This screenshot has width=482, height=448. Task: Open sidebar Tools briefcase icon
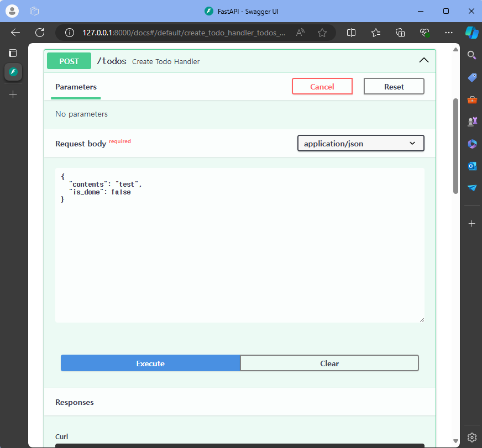[472, 100]
